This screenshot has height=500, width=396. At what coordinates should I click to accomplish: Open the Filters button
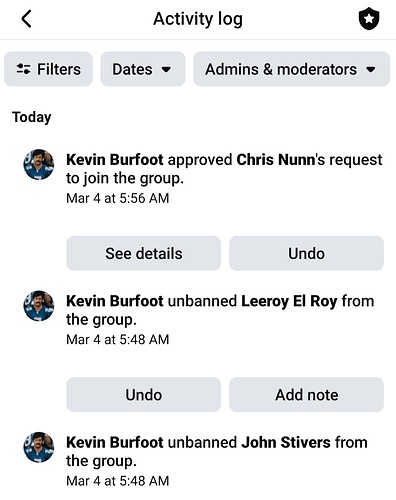tap(48, 69)
